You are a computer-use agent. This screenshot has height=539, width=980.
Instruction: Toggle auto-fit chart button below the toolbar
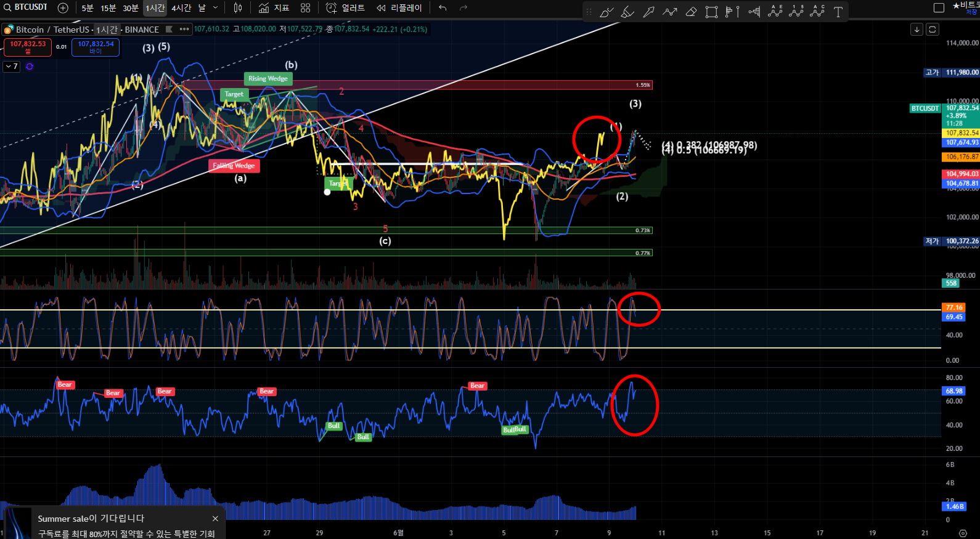933,29
